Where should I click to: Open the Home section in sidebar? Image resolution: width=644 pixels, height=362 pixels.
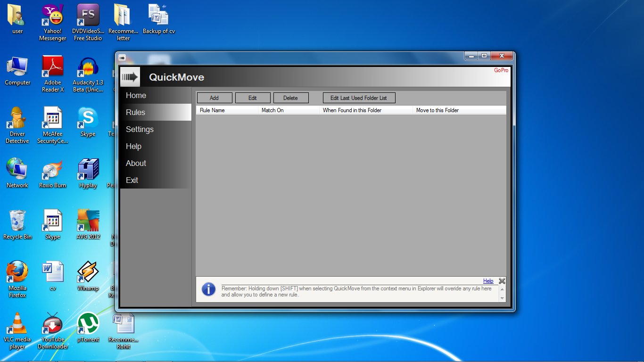(x=136, y=95)
